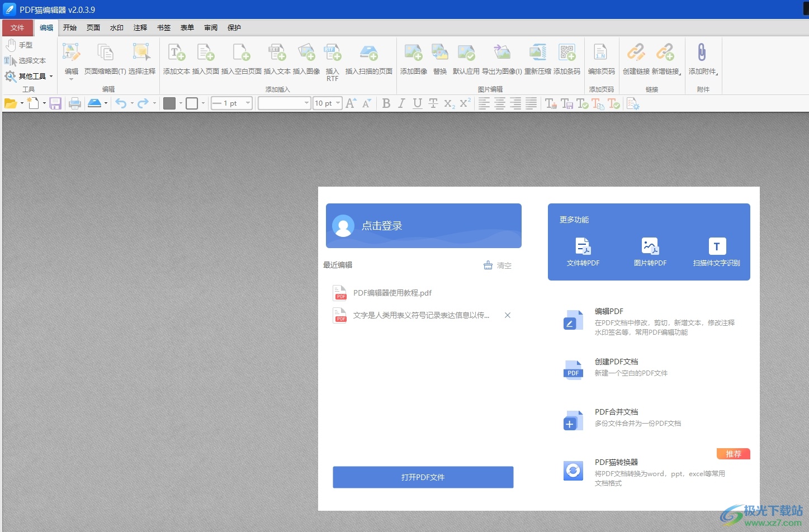Select the Hand tool (手型)
The height and width of the screenshot is (532, 809).
[x=20, y=45]
